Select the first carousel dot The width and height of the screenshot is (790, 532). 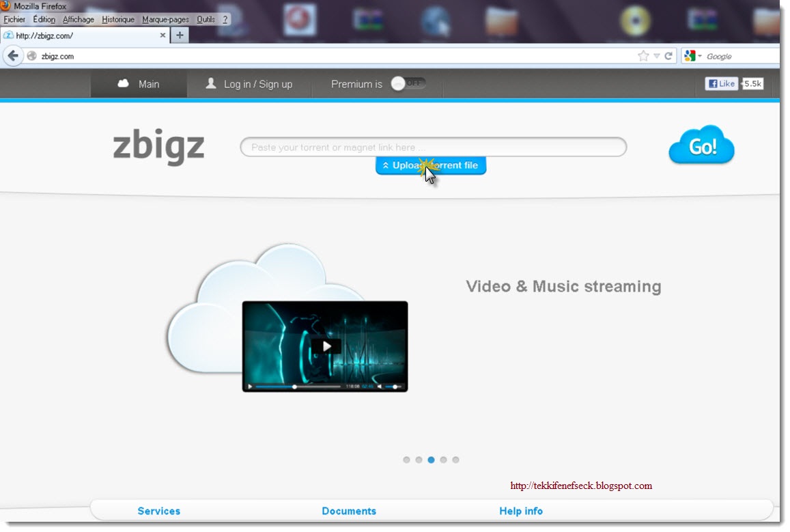(x=406, y=460)
